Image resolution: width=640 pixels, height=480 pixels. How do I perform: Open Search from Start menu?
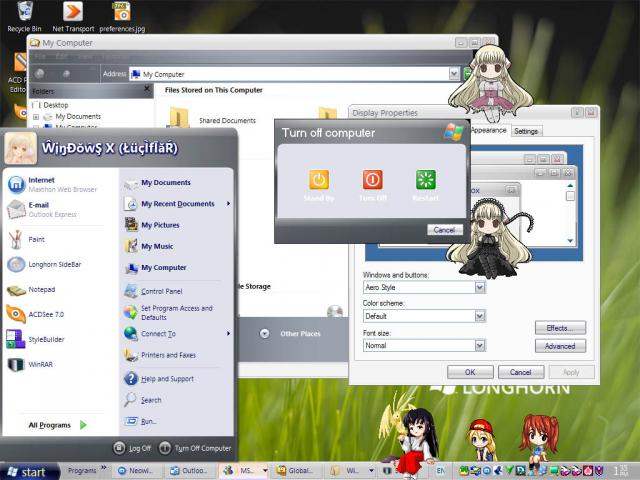point(143,400)
